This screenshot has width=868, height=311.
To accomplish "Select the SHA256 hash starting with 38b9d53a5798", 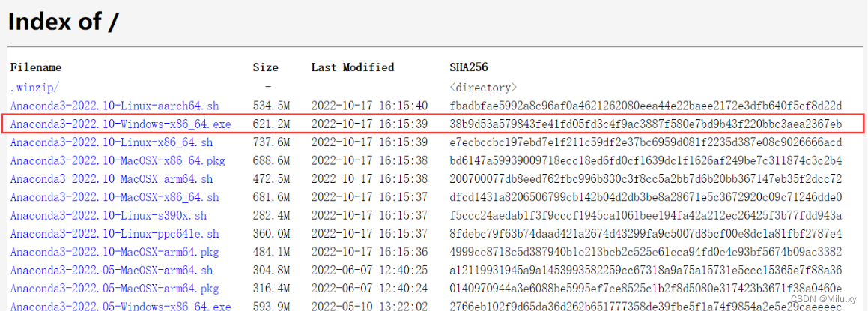I will click(x=646, y=124).
